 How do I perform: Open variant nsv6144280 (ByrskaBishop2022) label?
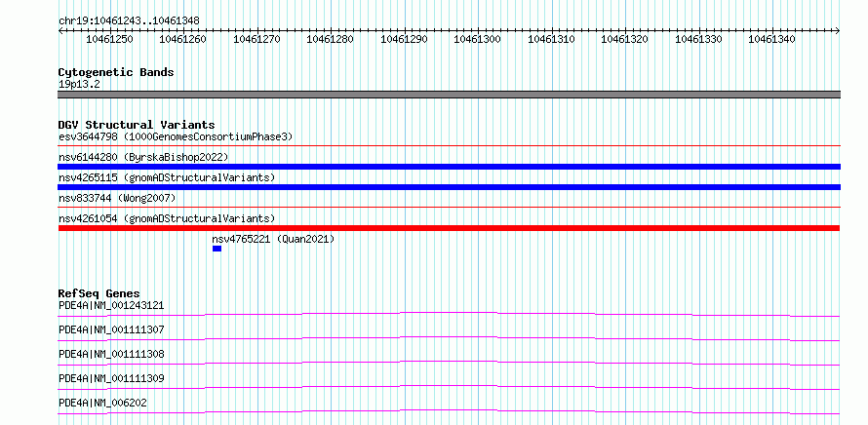[x=143, y=157]
